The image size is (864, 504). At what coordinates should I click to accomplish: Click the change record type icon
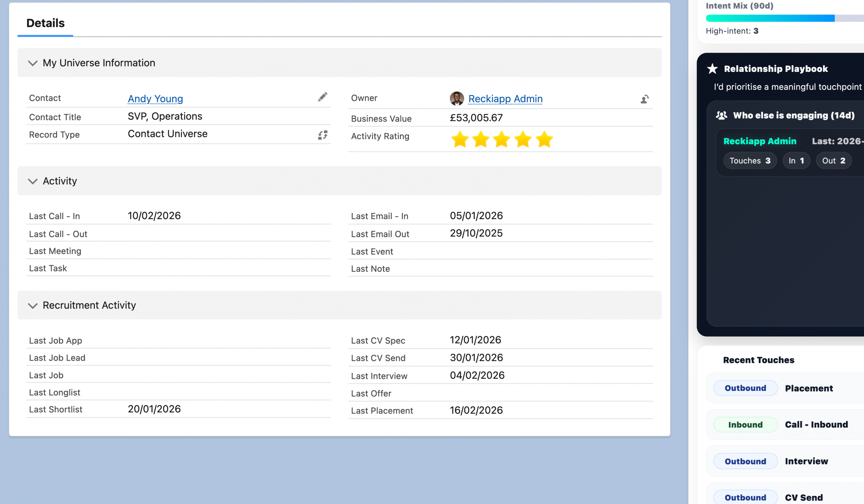point(322,135)
